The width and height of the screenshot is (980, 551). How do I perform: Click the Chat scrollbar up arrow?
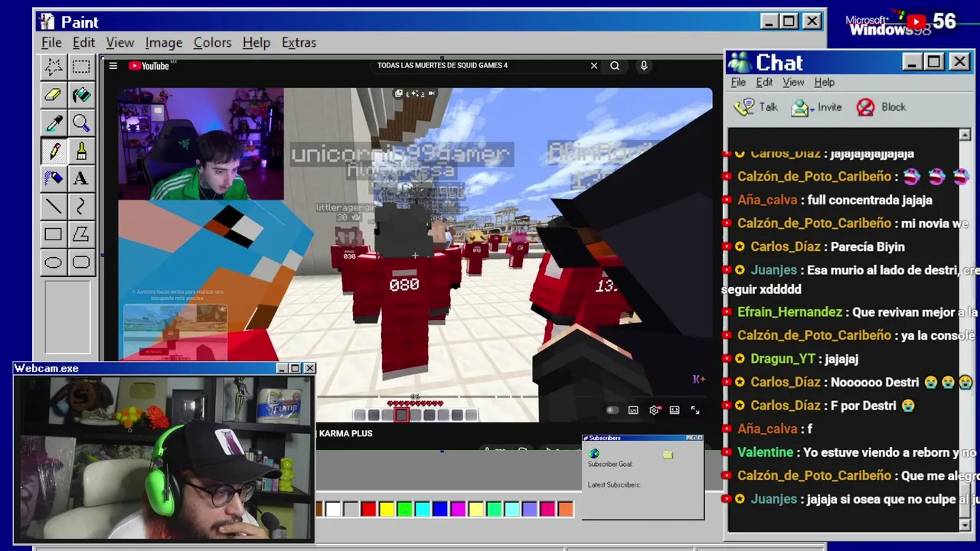(x=965, y=135)
